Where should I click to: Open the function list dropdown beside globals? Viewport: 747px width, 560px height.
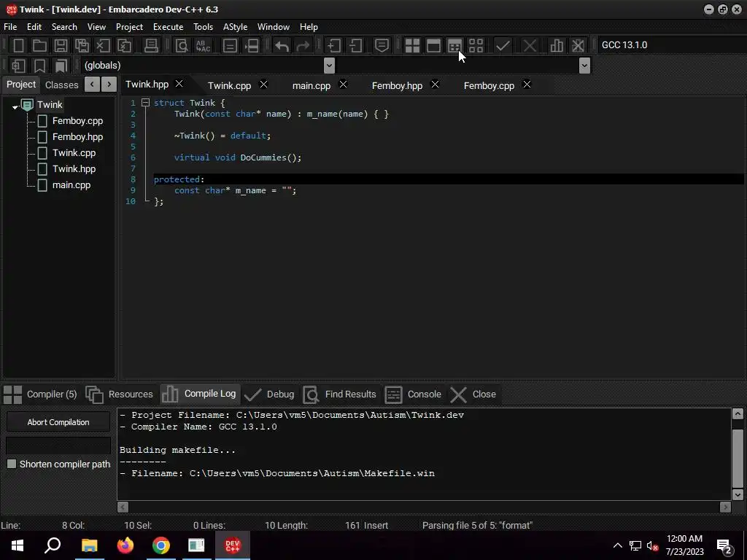click(x=584, y=66)
